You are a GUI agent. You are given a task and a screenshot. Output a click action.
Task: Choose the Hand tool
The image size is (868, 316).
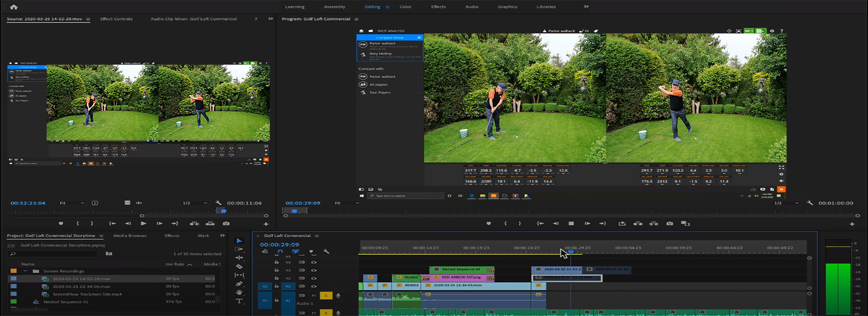click(239, 293)
